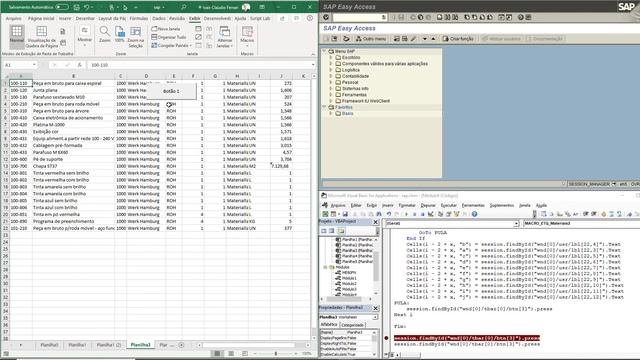Expand the Logística folder in SAP menu
Image resolution: width=640 pixels, height=360 pixels.
click(331, 70)
